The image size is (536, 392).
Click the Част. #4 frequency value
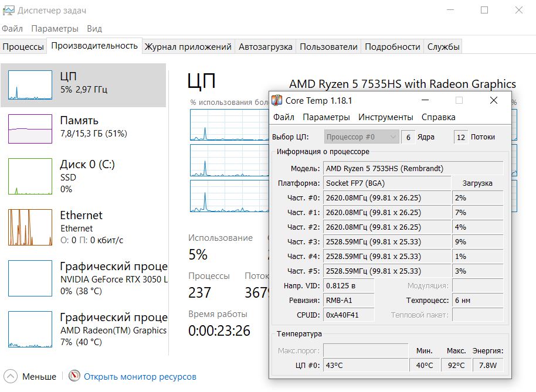click(387, 257)
